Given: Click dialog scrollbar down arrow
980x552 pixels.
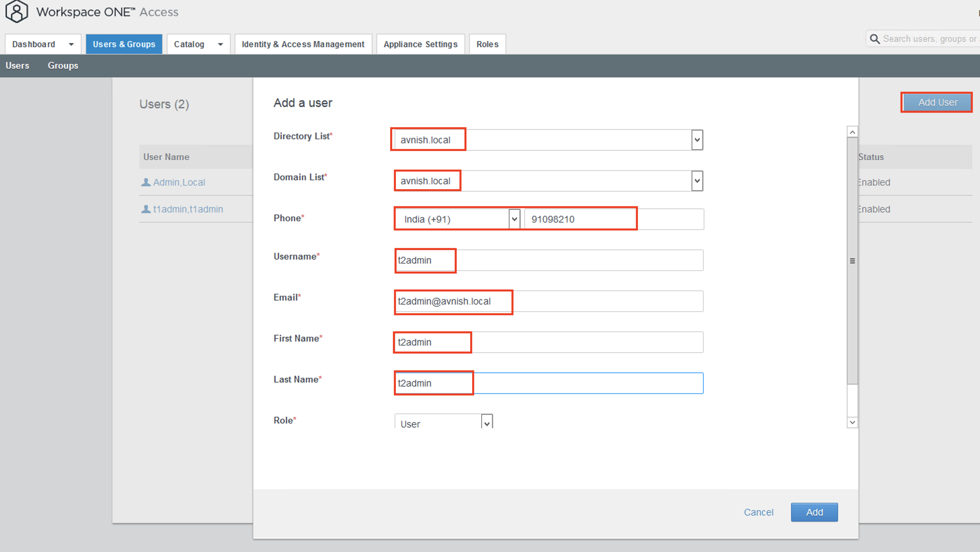Looking at the screenshot, I should [852, 422].
